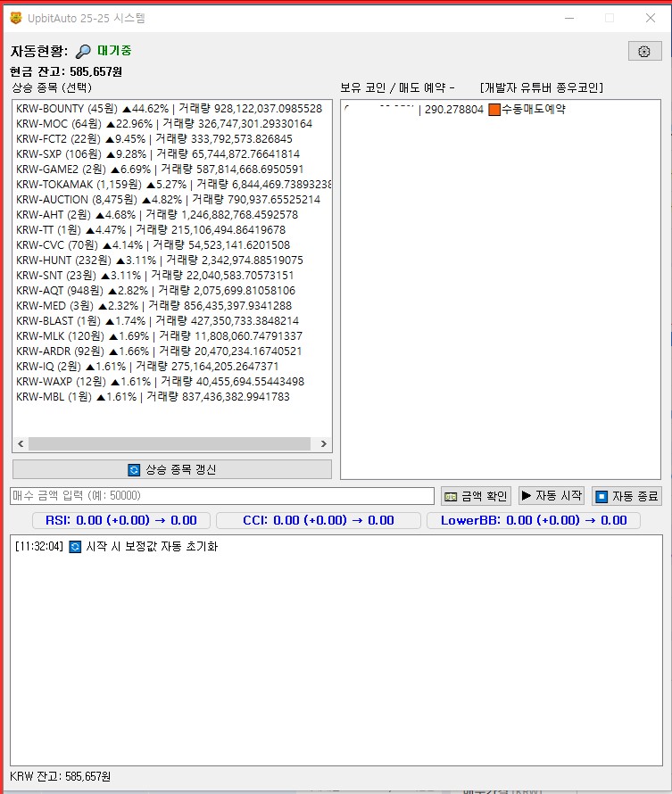
Task: Stop automation with 자동 종료 button
Action: 626,496
